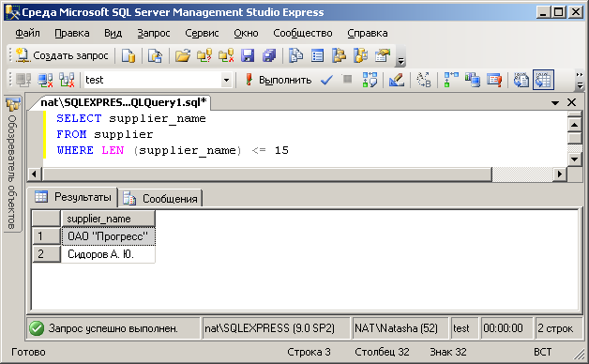Click the 2 строк status entry
The image size is (589, 364).
point(558,328)
